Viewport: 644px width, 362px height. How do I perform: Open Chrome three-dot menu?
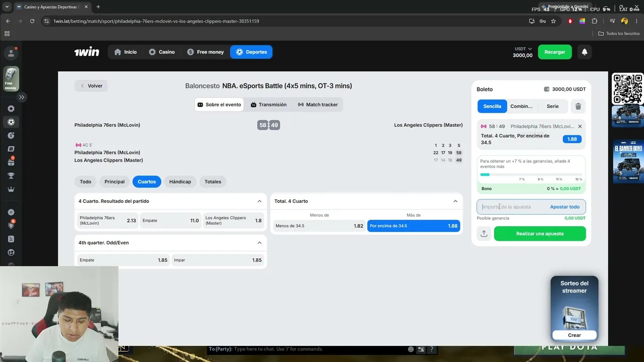pos(636,21)
